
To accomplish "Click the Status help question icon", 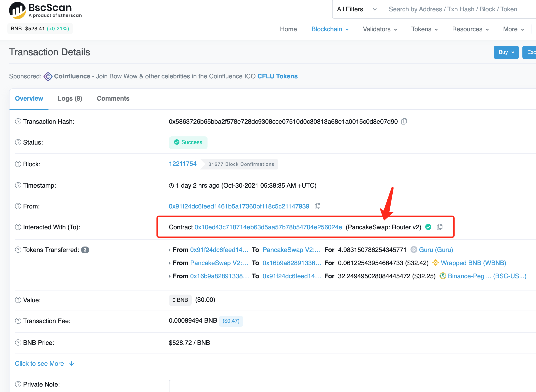I will (x=18, y=142).
